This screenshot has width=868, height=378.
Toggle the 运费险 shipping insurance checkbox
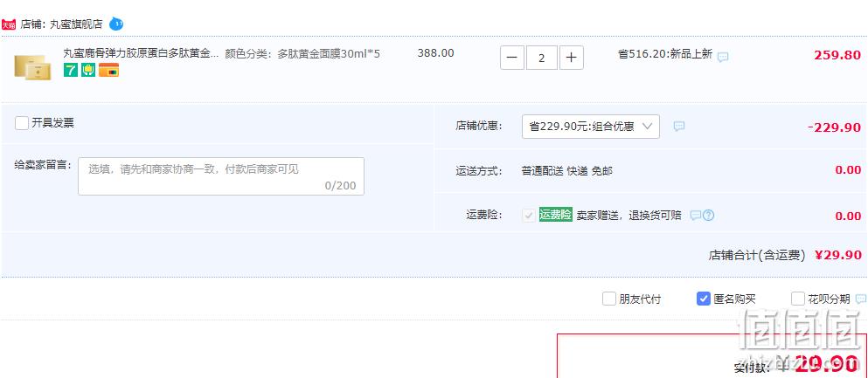click(x=529, y=215)
